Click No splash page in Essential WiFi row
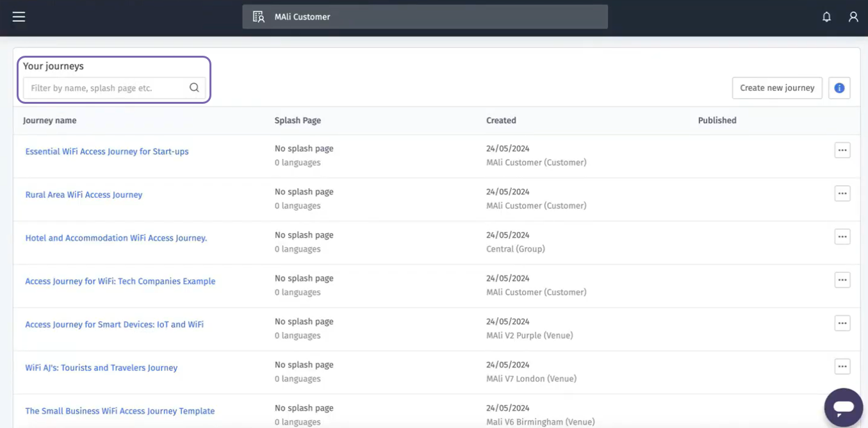Image resolution: width=868 pixels, height=428 pixels. coord(304,149)
